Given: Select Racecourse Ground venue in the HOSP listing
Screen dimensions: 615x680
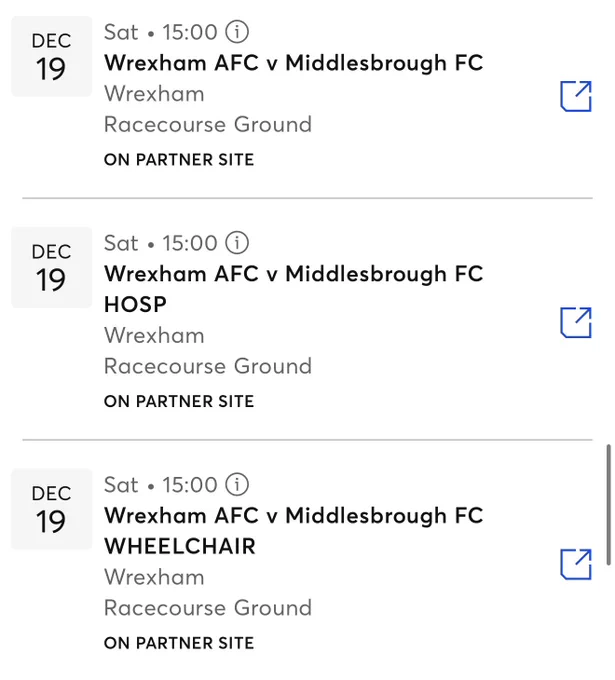Looking at the screenshot, I should [208, 366].
